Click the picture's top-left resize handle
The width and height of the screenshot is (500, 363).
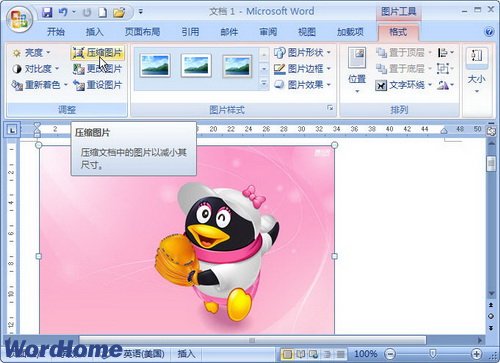tap(39, 145)
